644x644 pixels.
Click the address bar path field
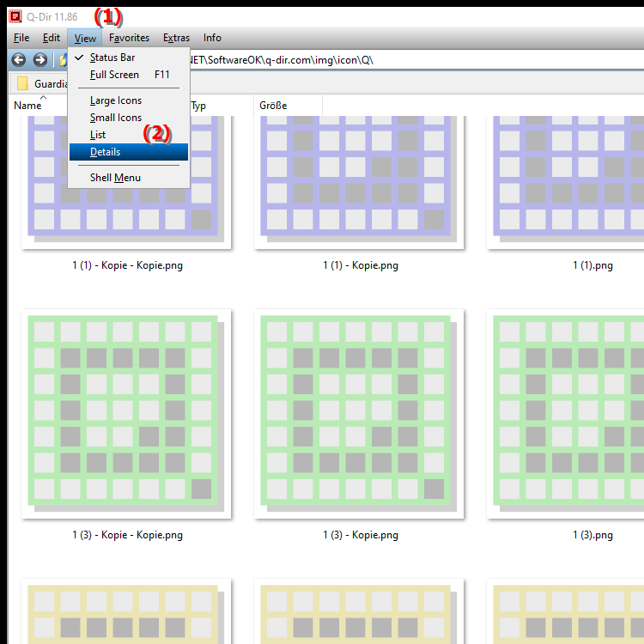(415, 60)
